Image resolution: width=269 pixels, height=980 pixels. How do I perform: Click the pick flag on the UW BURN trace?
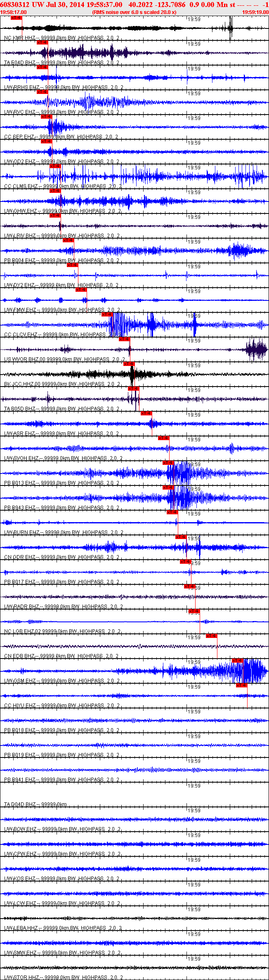[x=172, y=512]
